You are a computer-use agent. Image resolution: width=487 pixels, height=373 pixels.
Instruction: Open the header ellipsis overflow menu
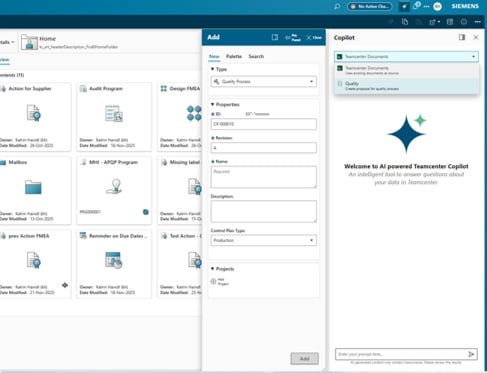426,6
